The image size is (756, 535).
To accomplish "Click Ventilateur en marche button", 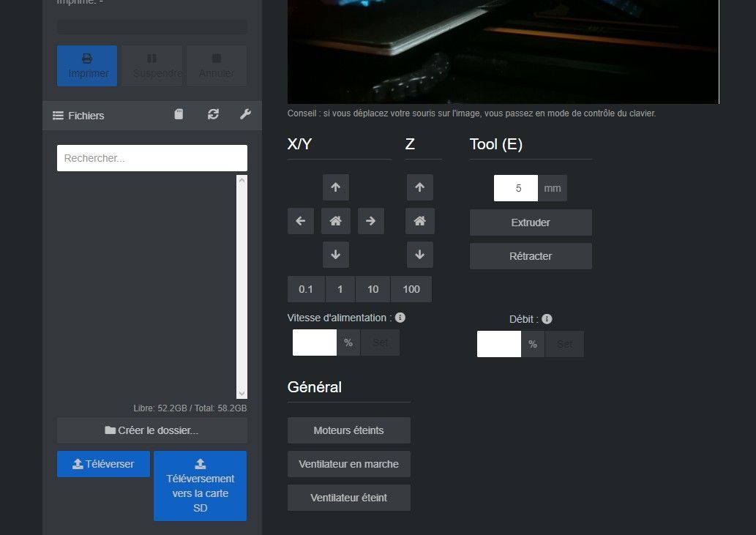I will tap(348, 464).
